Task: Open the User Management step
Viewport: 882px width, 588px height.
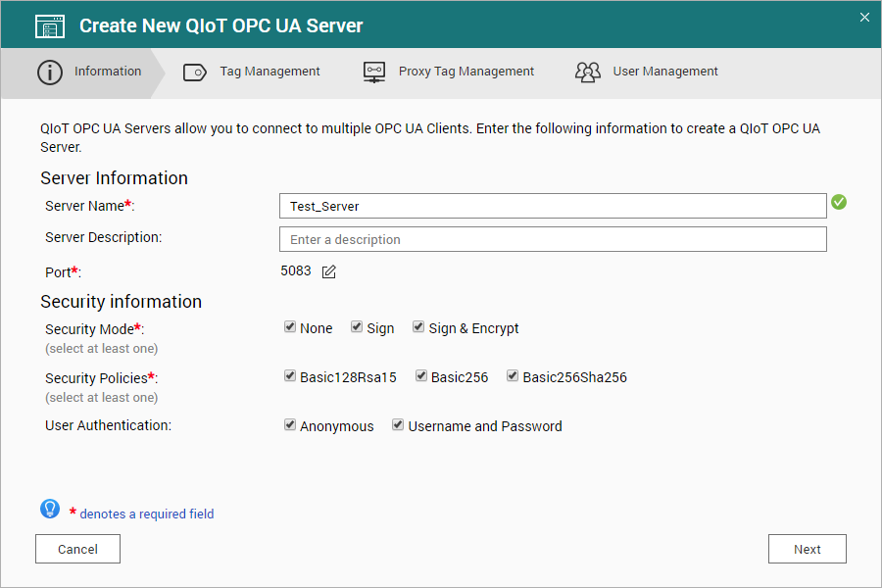Action: click(x=647, y=72)
